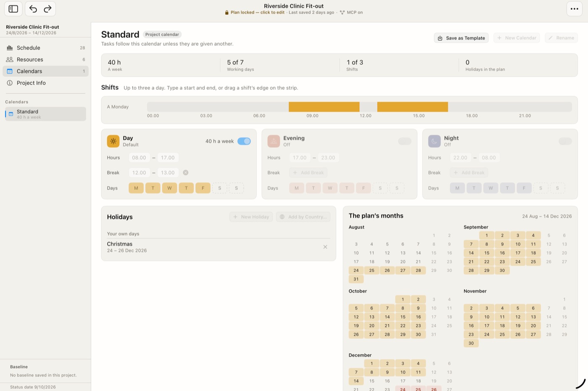Screen dimensions: 588x391
Task: Select the Standard calendar in sidebar
Action: click(45, 114)
